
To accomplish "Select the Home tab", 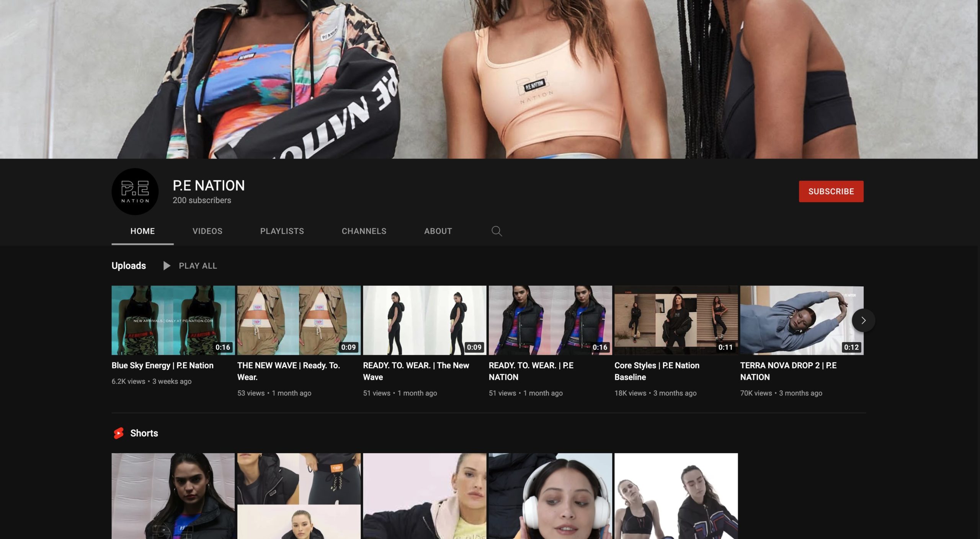I will pyautogui.click(x=142, y=231).
